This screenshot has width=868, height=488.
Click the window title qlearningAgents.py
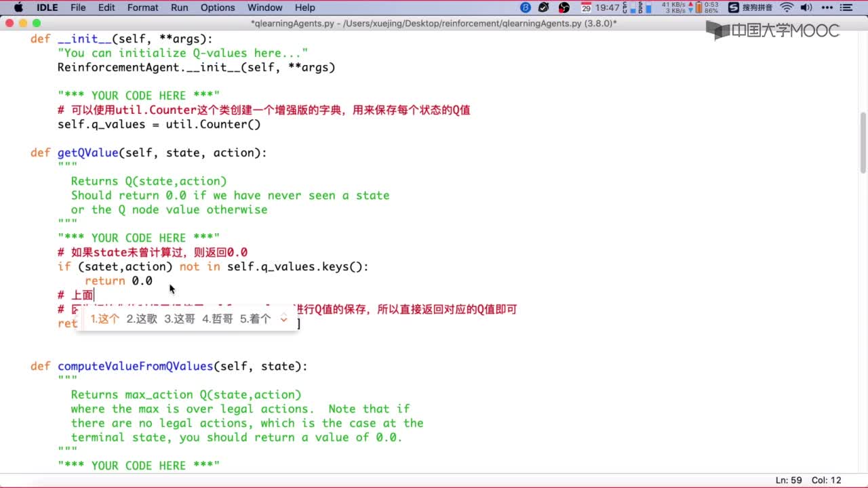coord(434,23)
